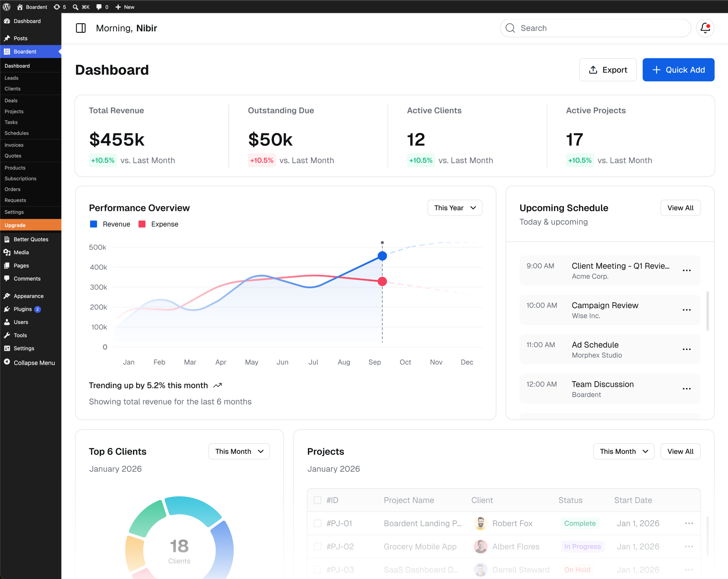The width and height of the screenshot is (728, 579).
Task: Focus the Search input field
Action: (595, 28)
